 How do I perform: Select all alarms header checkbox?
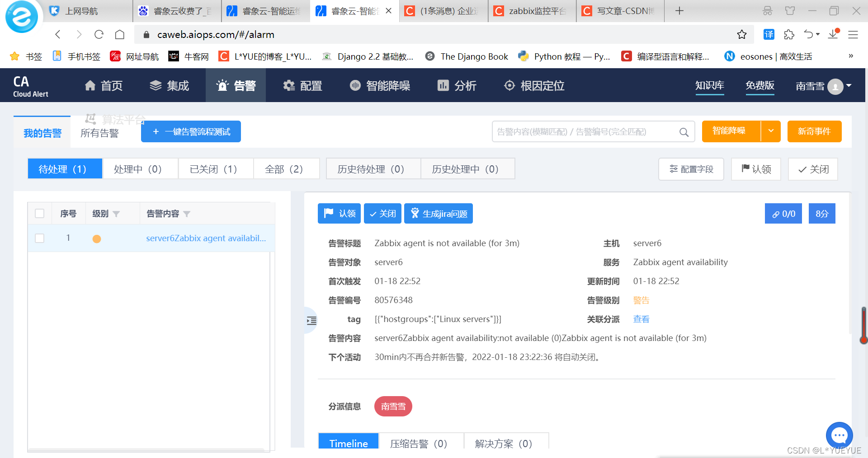coord(40,214)
